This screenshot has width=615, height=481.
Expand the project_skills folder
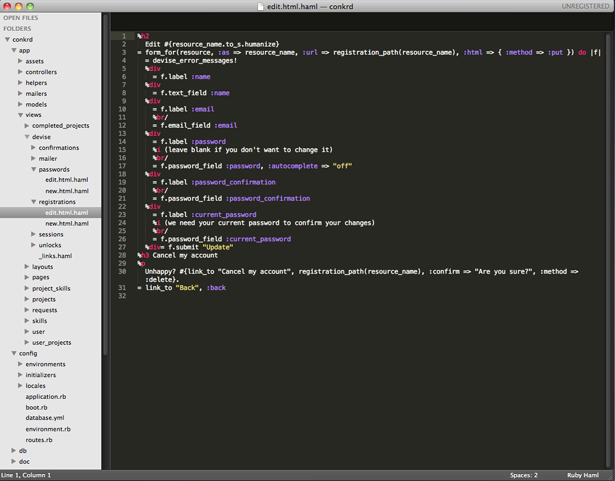pos(27,288)
